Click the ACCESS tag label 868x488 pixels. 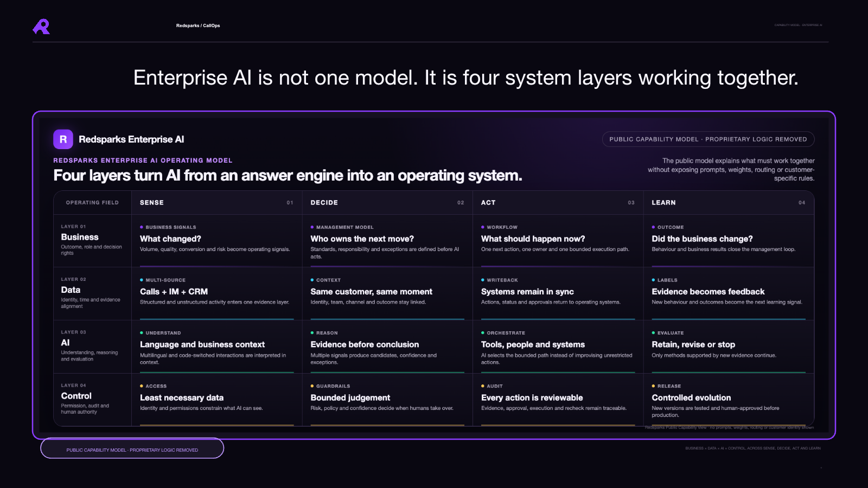click(156, 386)
